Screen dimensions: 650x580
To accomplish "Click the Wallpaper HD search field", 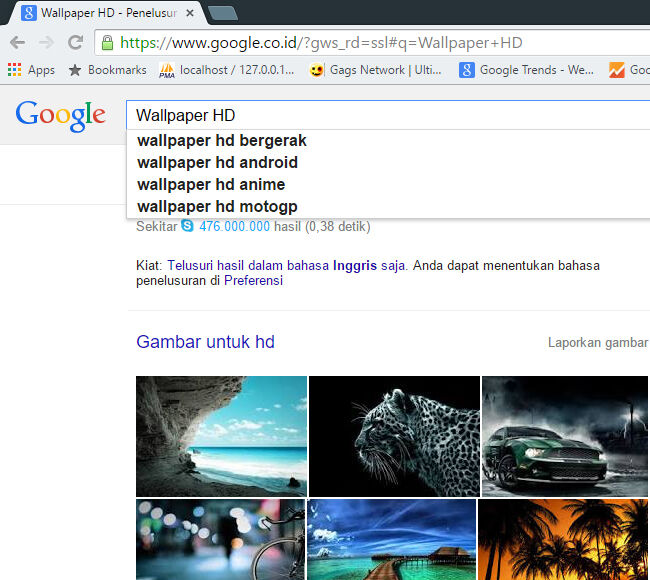I will (390, 115).
